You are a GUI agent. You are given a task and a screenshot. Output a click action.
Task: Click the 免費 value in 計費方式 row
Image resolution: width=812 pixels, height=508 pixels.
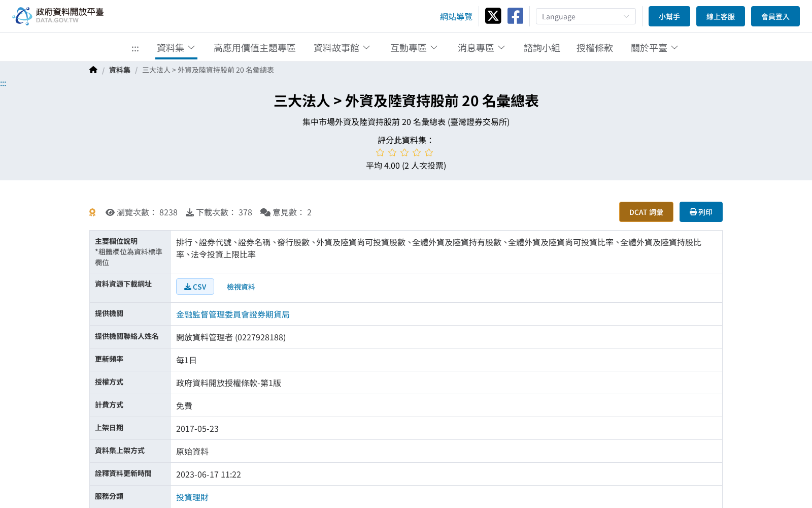184,406
